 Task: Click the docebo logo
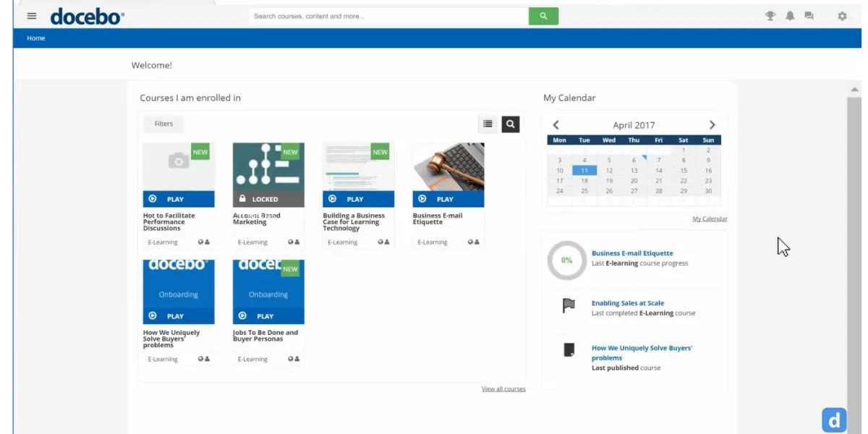pyautogui.click(x=87, y=16)
